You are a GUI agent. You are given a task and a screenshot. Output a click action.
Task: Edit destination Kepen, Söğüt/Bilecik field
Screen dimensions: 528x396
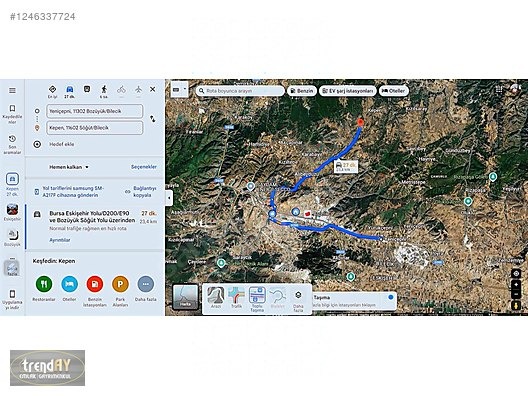(95, 128)
